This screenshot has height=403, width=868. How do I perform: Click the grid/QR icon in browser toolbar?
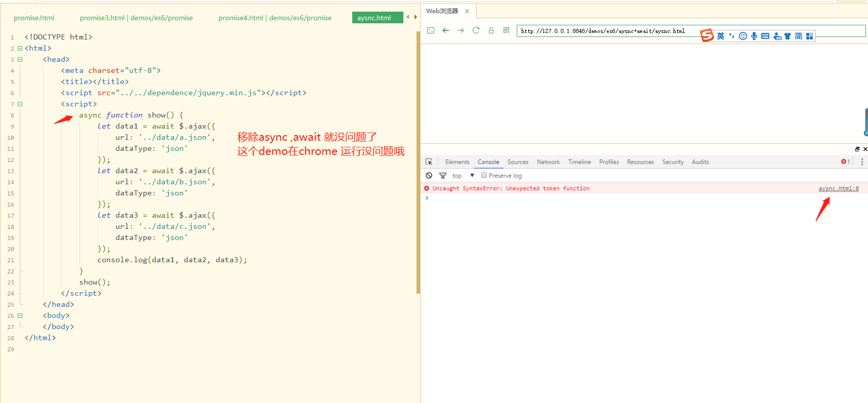pyautogui.click(x=506, y=30)
